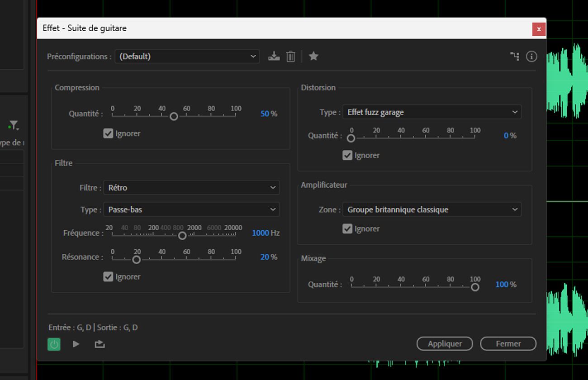
Task: Mark preset as favorite with star icon
Action: (x=313, y=56)
